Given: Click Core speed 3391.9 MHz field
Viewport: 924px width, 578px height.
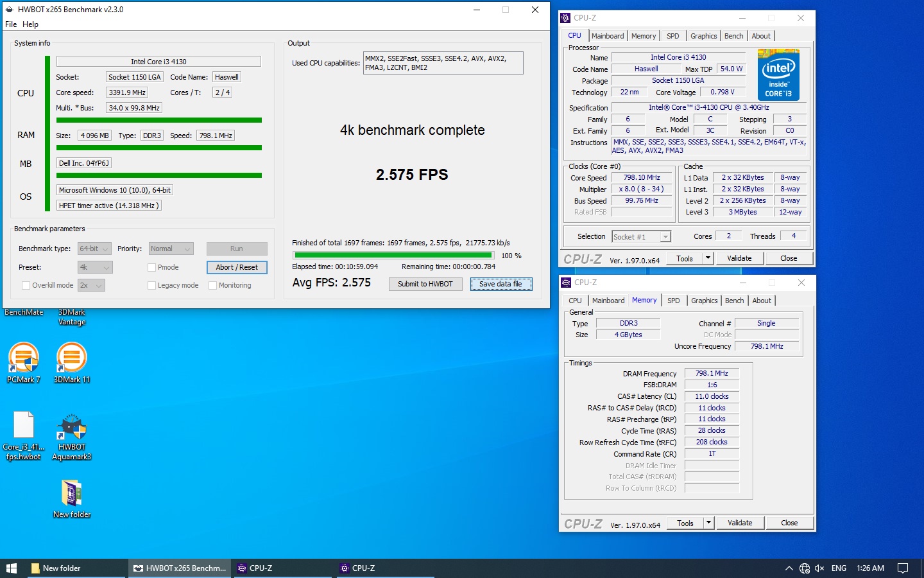Looking at the screenshot, I should [x=127, y=92].
